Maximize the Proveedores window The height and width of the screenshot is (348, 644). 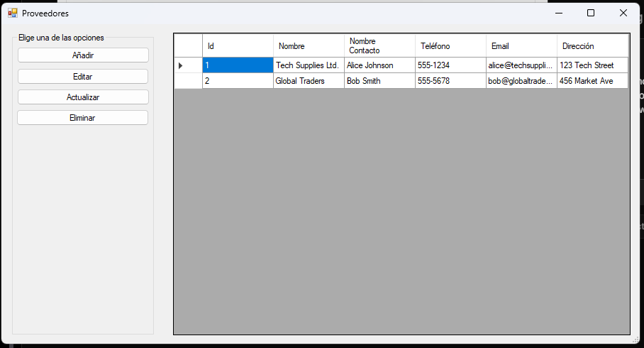pos(590,13)
